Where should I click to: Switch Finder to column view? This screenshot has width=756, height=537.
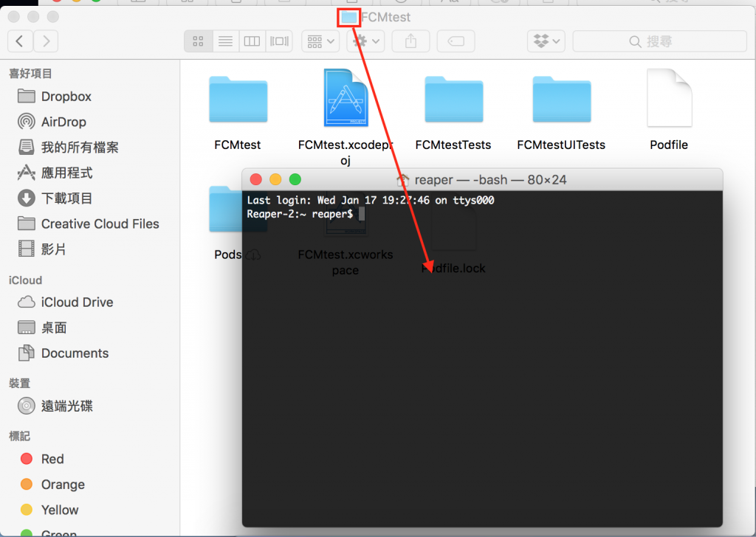pos(252,41)
